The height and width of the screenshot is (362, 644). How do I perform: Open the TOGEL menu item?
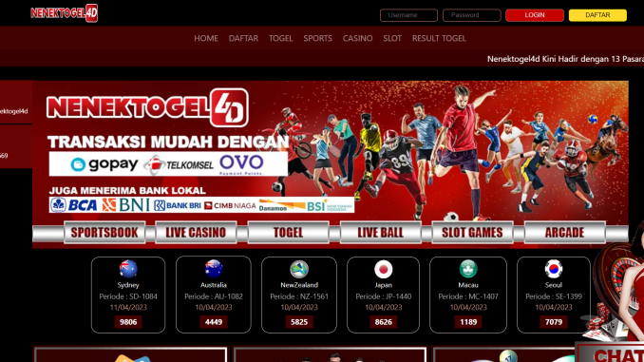click(x=280, y=38)
